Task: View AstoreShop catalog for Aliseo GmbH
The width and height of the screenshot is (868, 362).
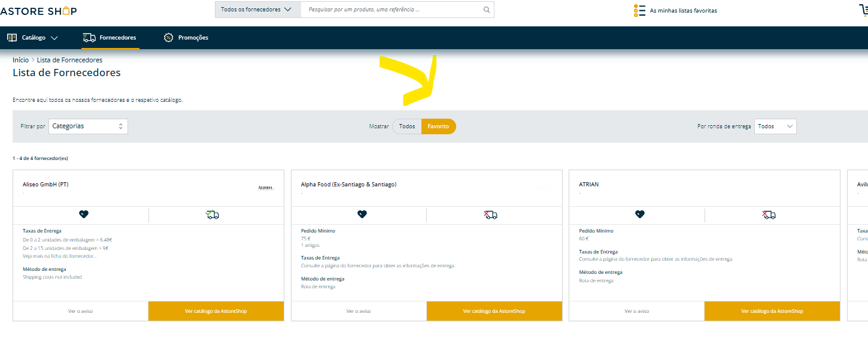Action: coord(216,311)
